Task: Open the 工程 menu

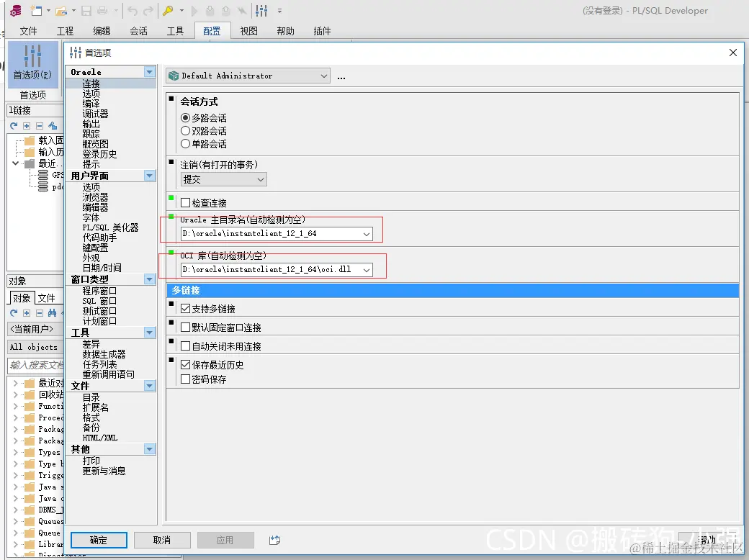Action: pos(65,31)
